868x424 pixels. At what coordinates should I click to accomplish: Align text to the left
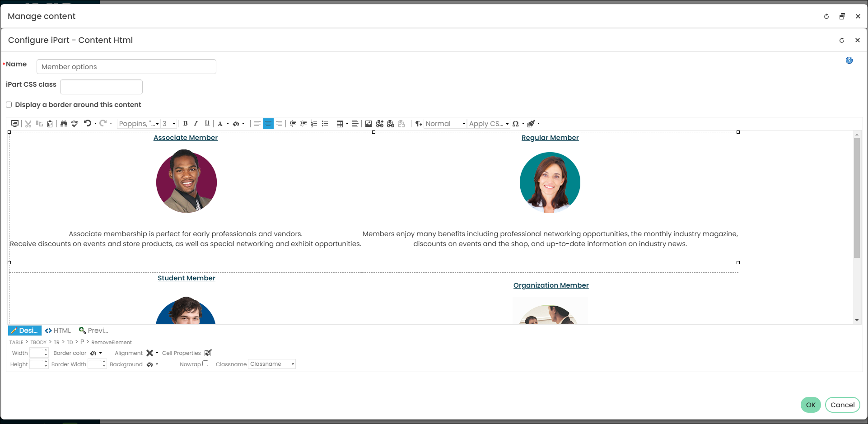pos(257,124)
